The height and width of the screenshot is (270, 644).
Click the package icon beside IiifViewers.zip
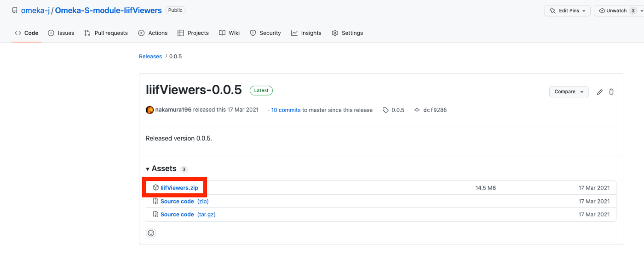point(155,188)
